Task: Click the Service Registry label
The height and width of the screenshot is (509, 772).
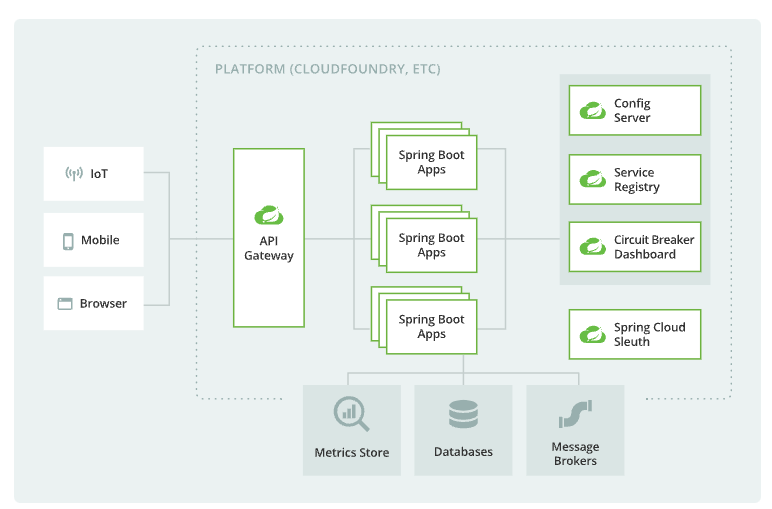Action: (637, 180)
